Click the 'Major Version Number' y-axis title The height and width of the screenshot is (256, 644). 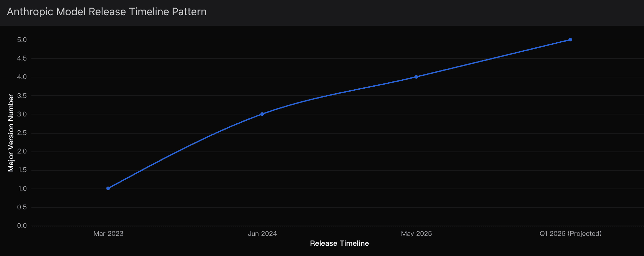11,133
